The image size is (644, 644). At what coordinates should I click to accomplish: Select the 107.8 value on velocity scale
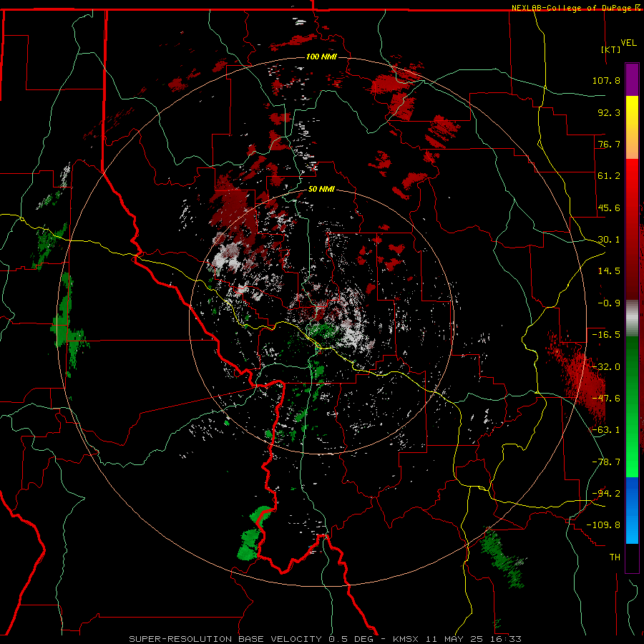pos(606,80)
